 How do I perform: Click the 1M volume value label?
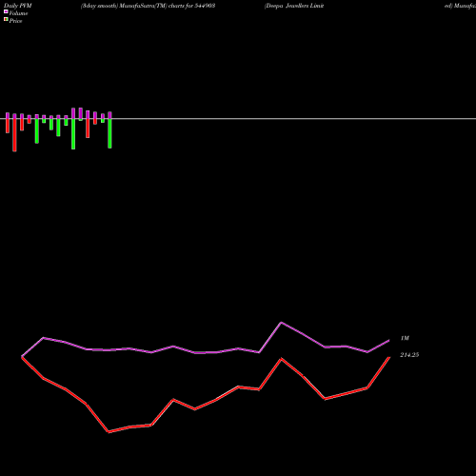click(x=405, y=338)
